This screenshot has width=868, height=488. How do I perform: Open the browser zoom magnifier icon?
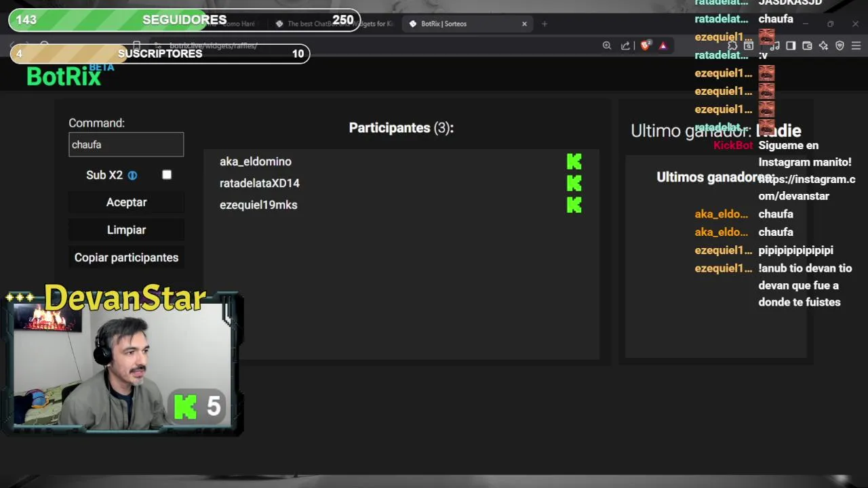coord(607,45)
